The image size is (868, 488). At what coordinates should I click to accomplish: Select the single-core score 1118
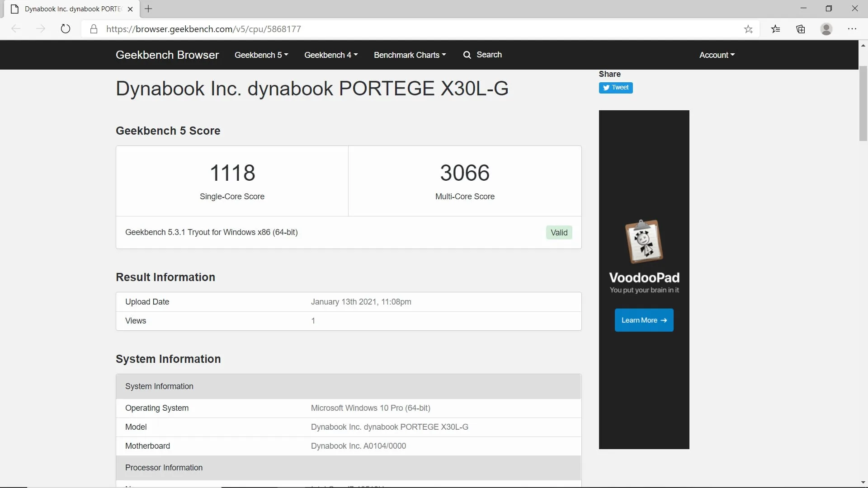point(232,173)
